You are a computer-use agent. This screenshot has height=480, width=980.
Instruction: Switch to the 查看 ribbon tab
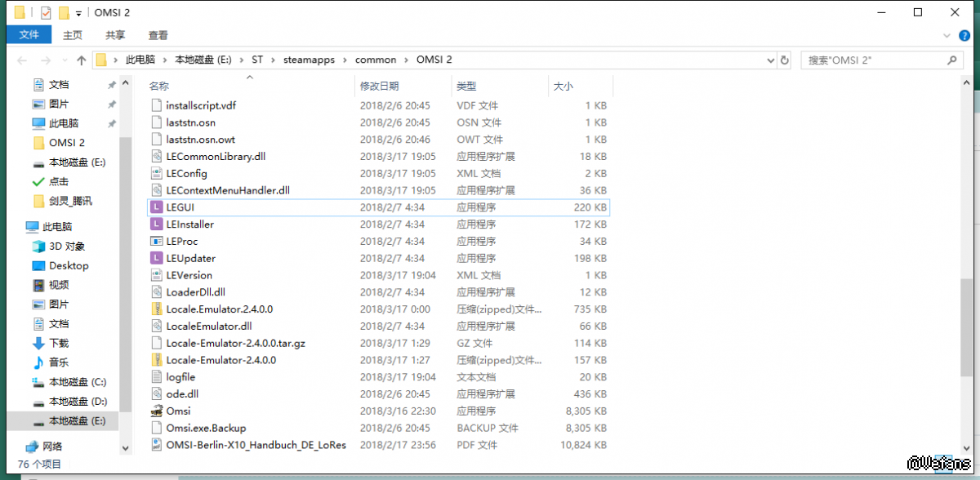point(158,35)
